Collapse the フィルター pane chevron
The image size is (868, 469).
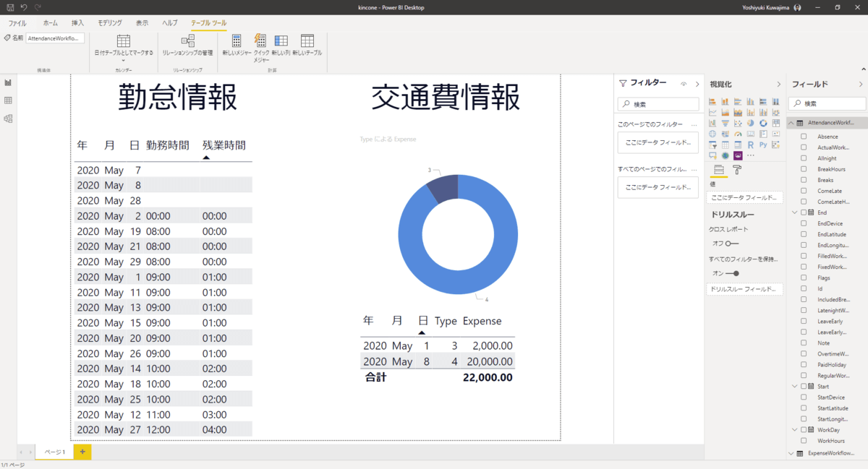tap(697, 84)
